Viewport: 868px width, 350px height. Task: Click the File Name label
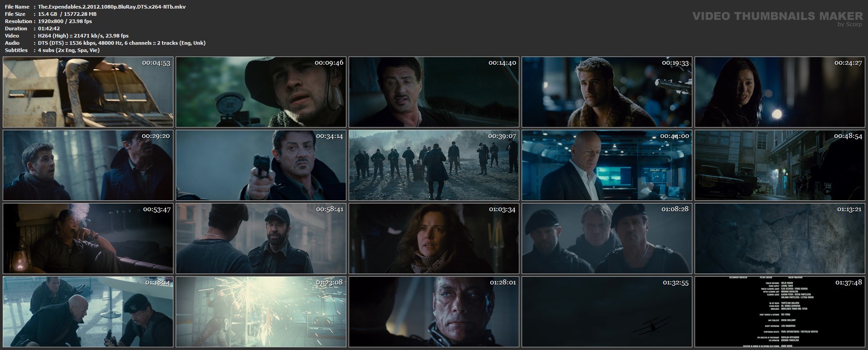tap(17, 7)
